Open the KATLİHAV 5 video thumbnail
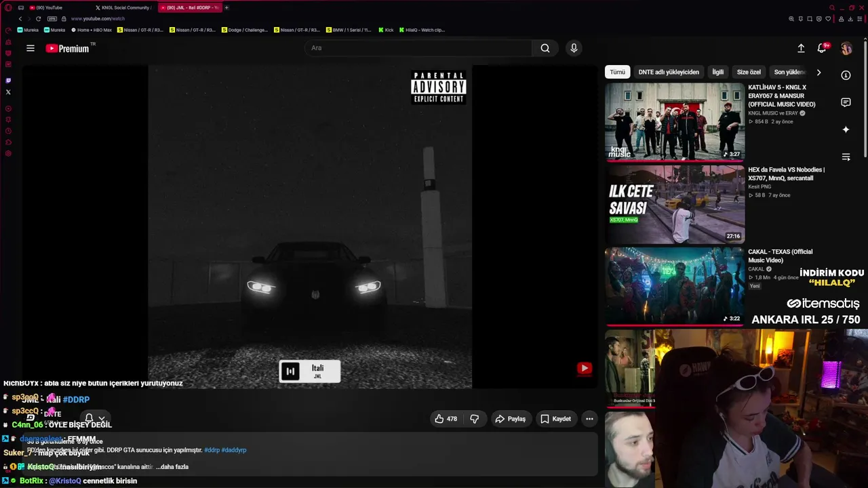The width and height of the screenshot is (868, 488). coord(675,122)
